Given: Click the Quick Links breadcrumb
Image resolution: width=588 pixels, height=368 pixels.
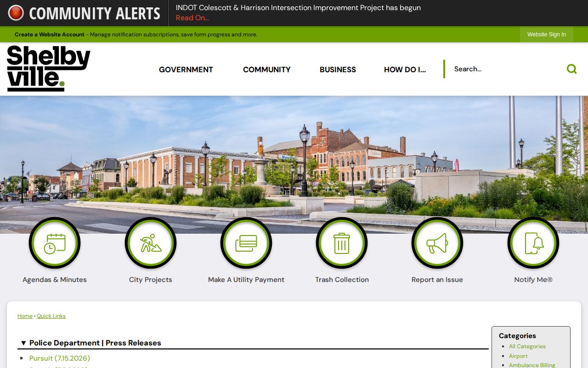Looking at the screenshot, I should pyautogui.click(x=51, y=316).
